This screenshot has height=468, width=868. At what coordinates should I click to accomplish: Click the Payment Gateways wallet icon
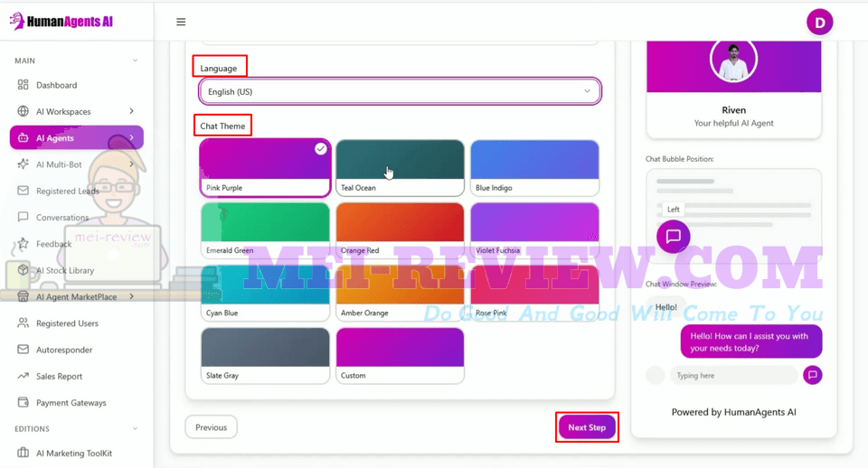(x=23, y=402)
